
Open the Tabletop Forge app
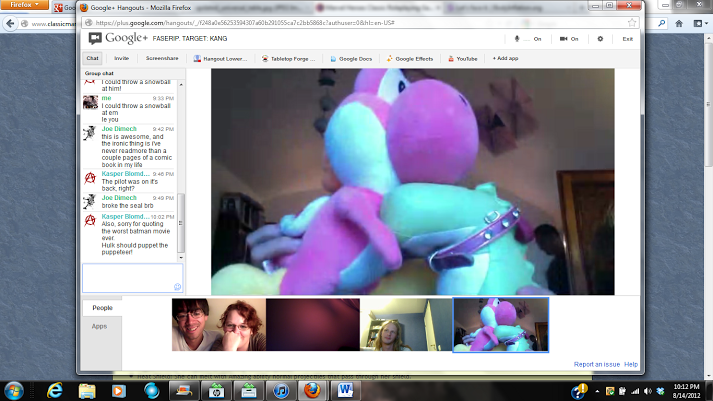[289, 59]
